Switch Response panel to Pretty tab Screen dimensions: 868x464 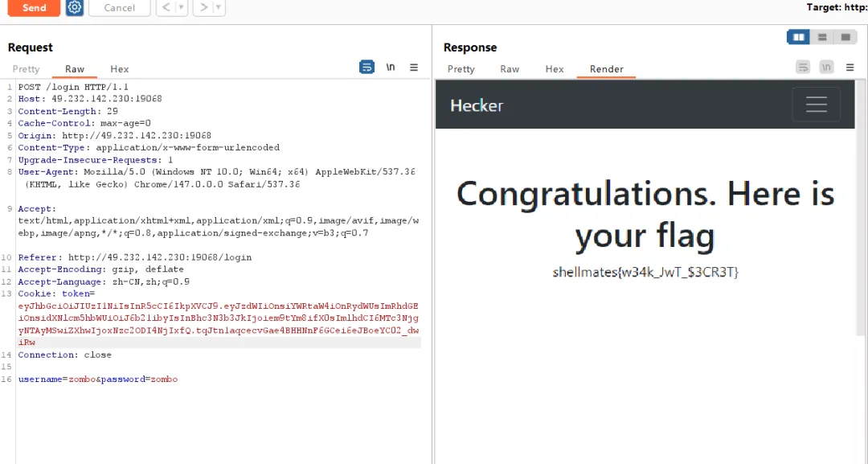pyautogui.click(x=461, y=69)
